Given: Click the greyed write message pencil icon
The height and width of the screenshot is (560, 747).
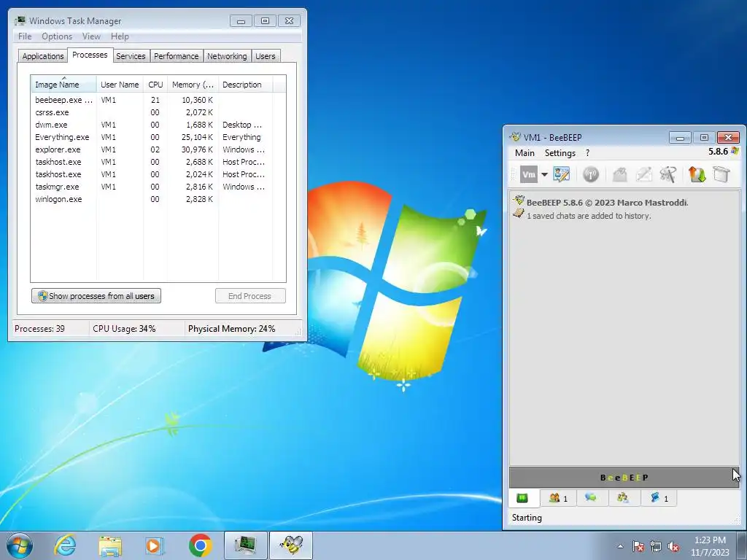Looking at the screenshot, I should pos(643,174).
